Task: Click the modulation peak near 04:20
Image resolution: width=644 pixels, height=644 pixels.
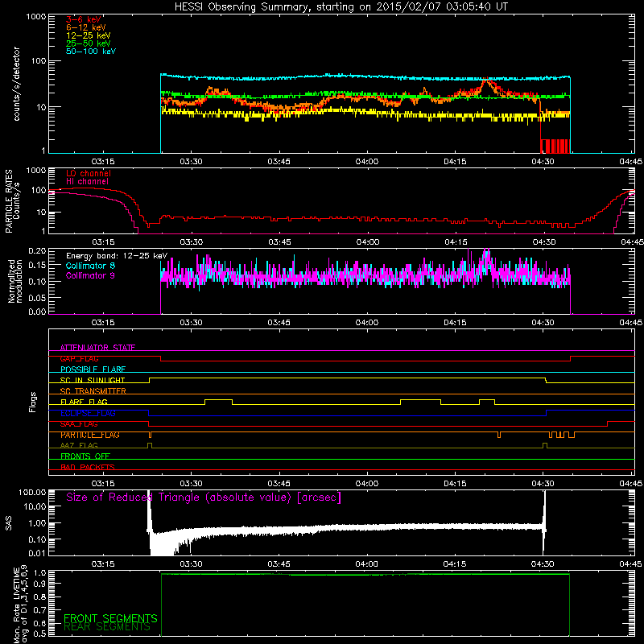Action: point(487,257)
